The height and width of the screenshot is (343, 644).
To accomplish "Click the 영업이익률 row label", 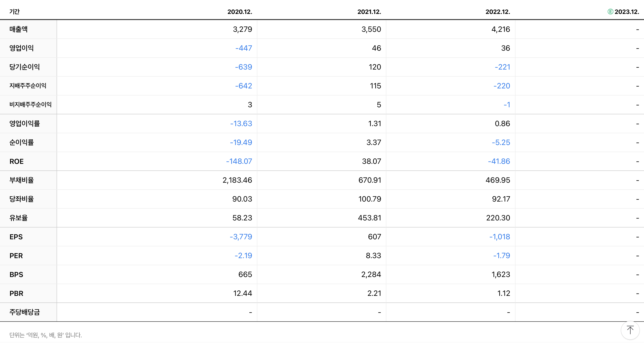I will [25, 124].
